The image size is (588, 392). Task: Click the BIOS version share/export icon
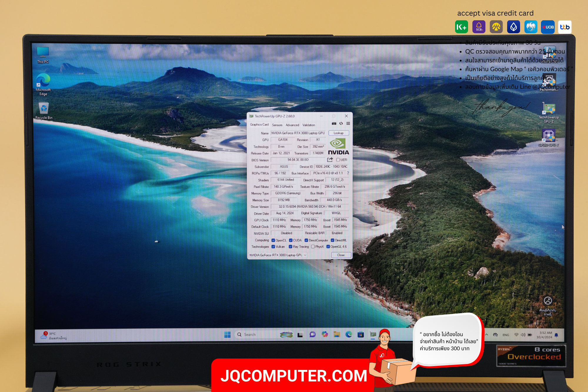[x=330, y=160]
